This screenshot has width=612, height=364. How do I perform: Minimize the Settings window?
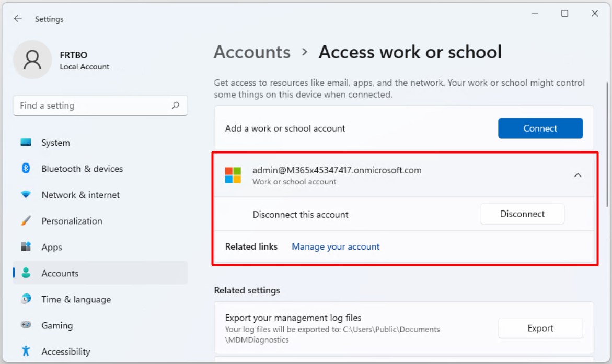(535, 13)
